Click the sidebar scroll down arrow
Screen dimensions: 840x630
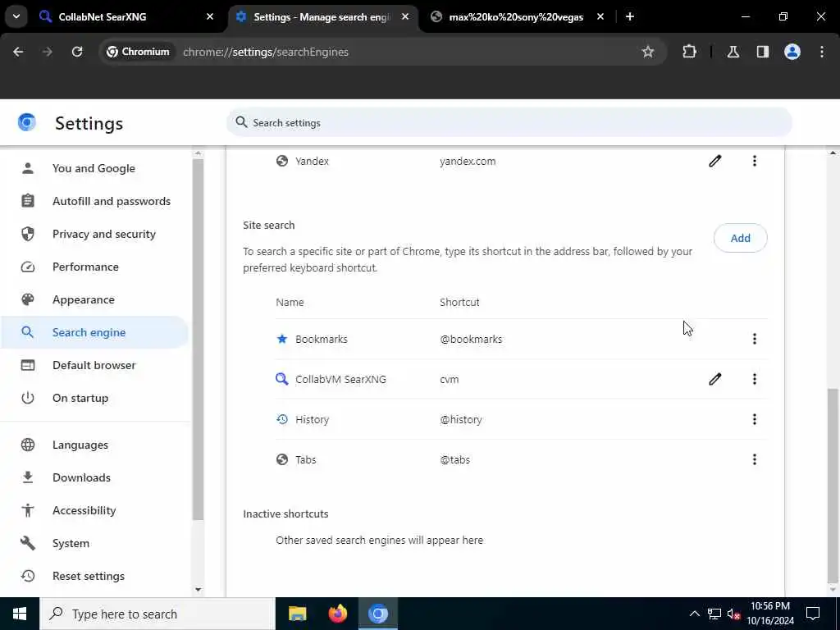(199, 590)
